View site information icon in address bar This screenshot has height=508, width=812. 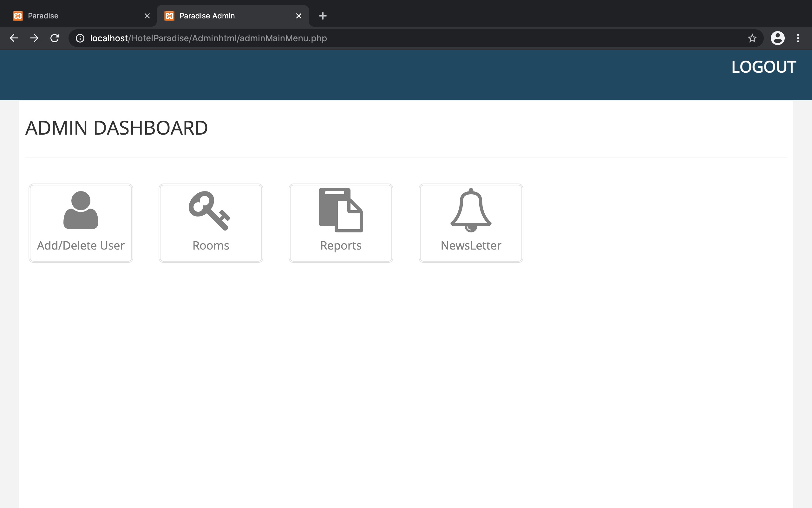pos(80,38)
